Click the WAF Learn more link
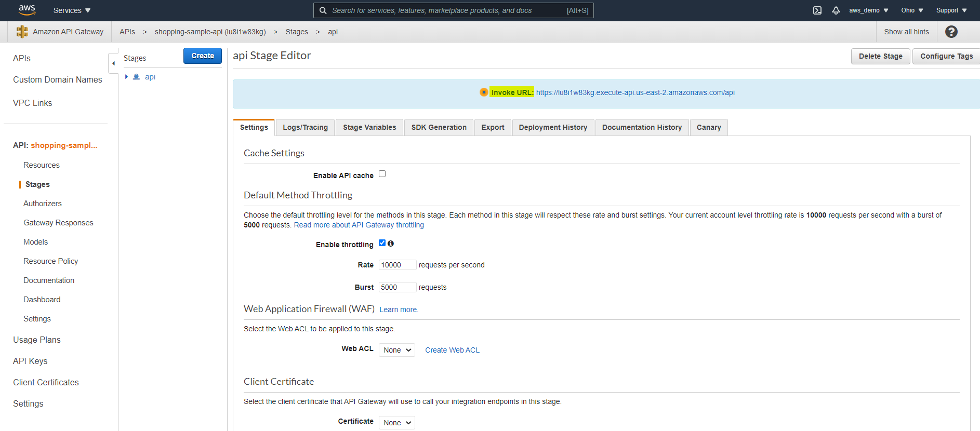This screenshot has width=980, height=431. [x=399, y=309]
